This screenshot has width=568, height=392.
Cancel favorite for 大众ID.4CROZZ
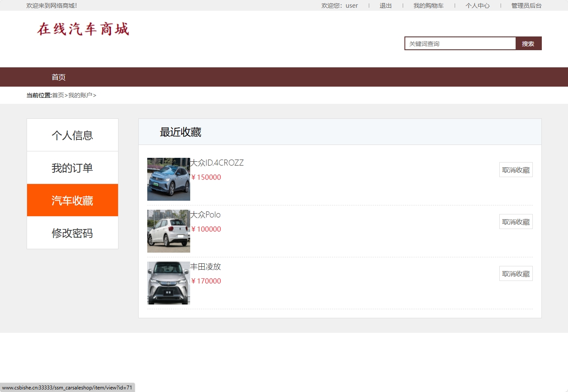(x=516, y=169)
